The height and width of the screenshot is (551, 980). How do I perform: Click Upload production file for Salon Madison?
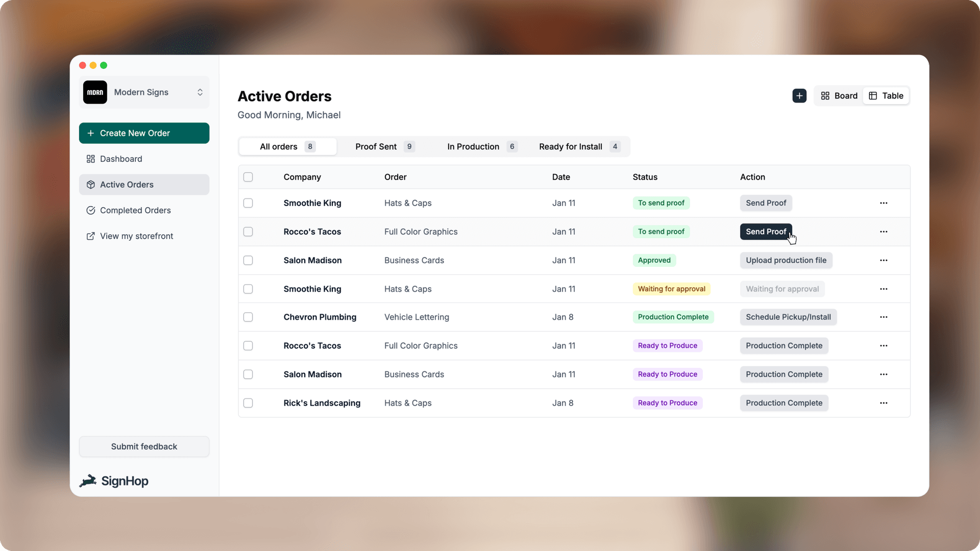[x=786, y=260]
